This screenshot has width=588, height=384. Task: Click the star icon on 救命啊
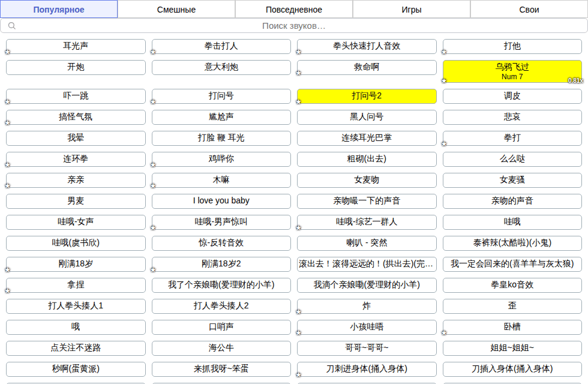click(299, 73)
